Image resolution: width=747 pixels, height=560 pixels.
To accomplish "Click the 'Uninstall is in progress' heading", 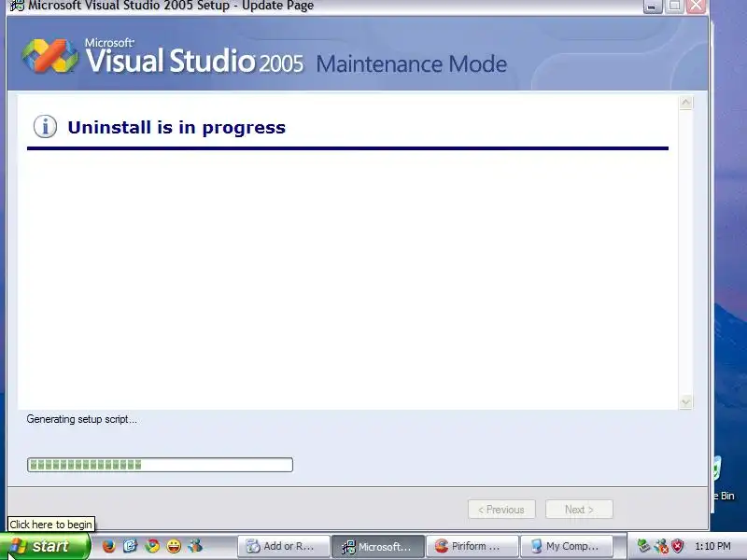I will (176, 128).
